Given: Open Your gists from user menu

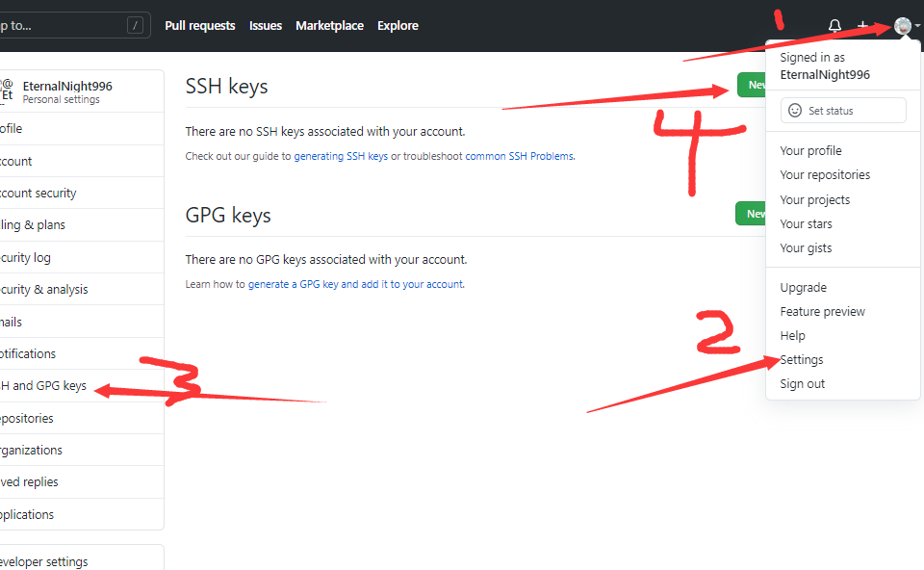Looking at the screenshot, I should click(x=807, y=247).
